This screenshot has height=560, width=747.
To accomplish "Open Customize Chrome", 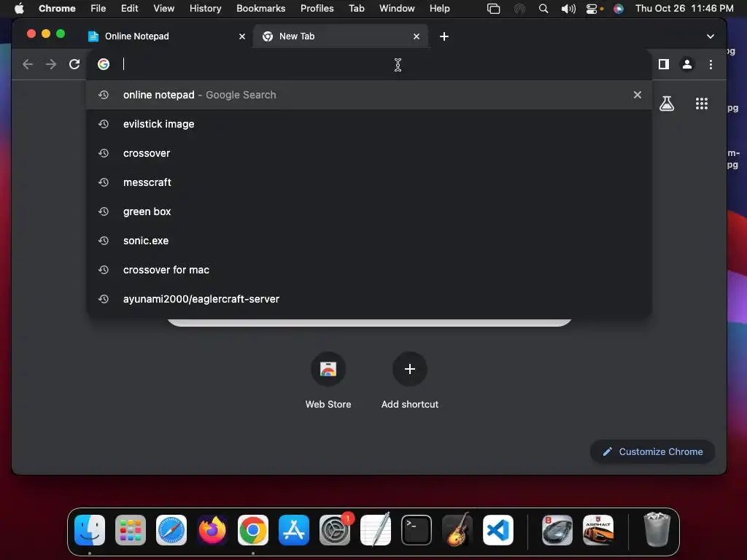I will tap(652, 451).
